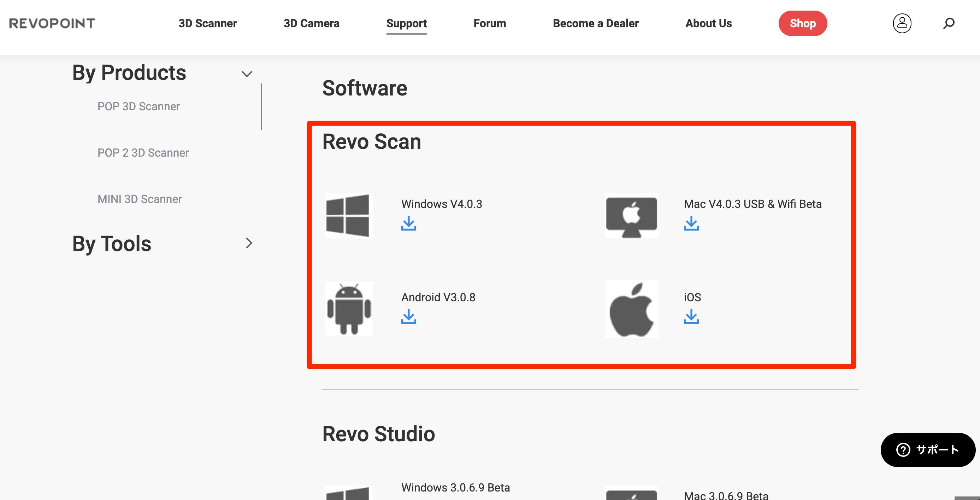Click the Mac V4.0.3 USB & Wifi Beta label
This screenshot has width=980, height=500.
[x=752, y=204]
